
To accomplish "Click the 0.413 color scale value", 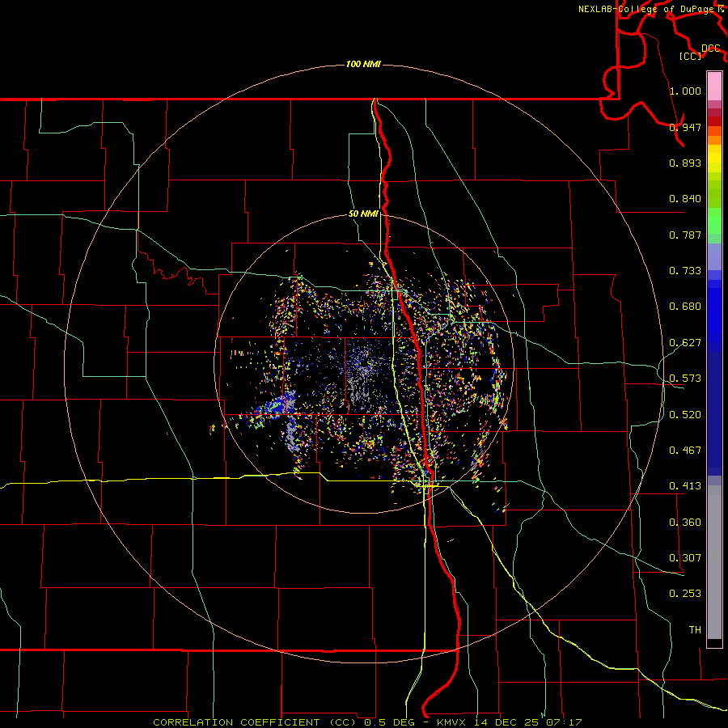I will click(x=685, y=485).
